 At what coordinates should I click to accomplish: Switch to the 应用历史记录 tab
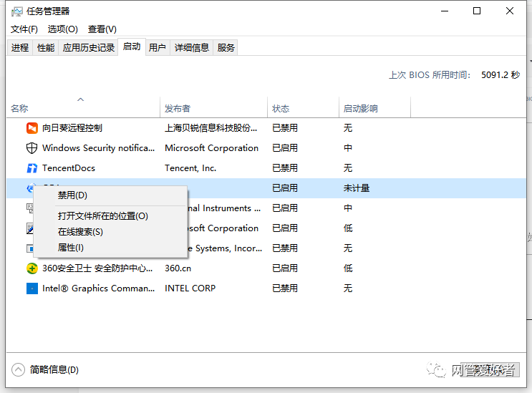pyautogui.click(x=89, y=47)
